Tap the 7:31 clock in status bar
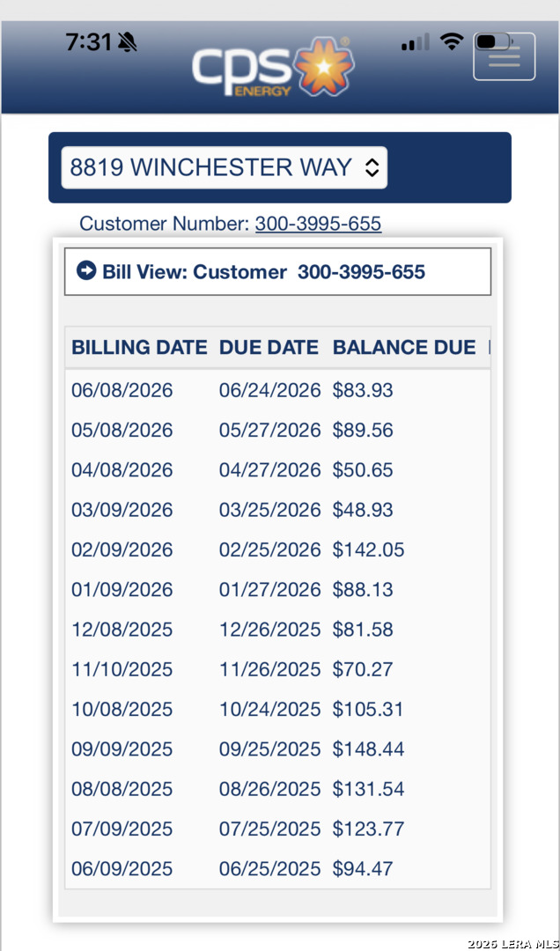 (89, 42)
